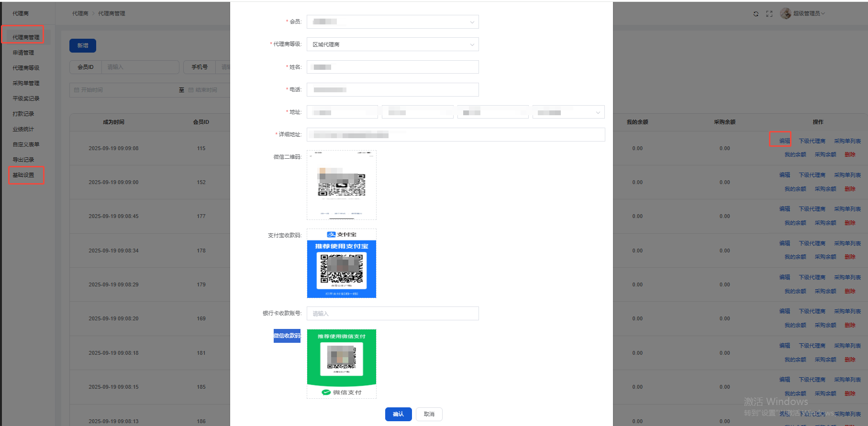Open the 代理商等级 level dropdown
Image resolution: width=868 pixels, height=426 pixels.
392,44
